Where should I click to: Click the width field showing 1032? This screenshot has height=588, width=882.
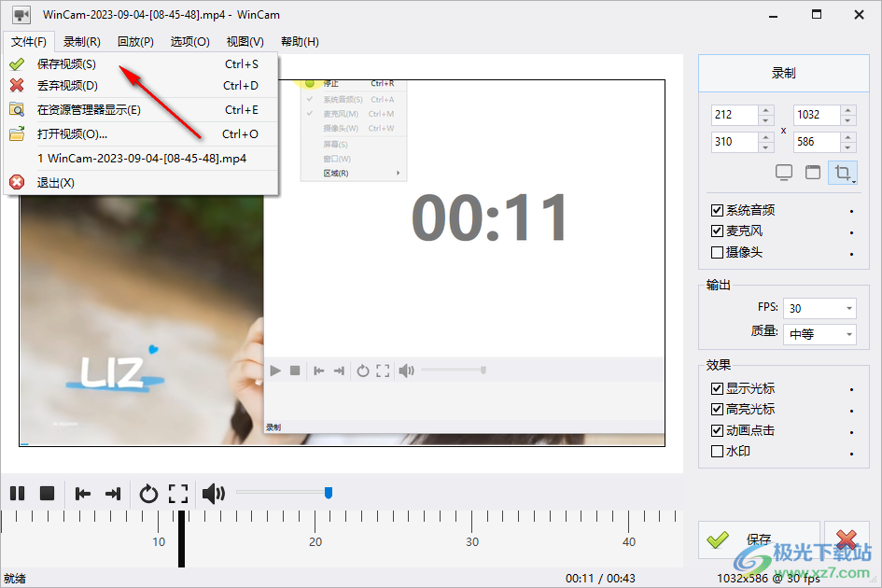(x=817, y=115)
